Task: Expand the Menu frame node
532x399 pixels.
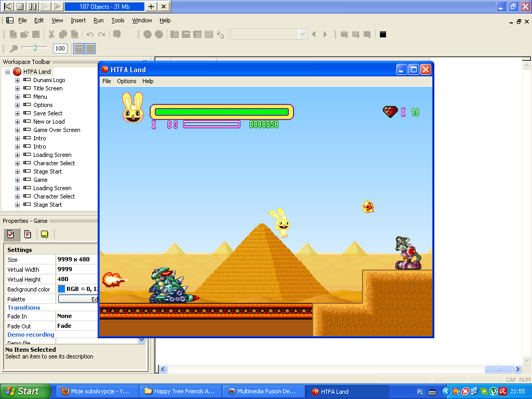Action: tap(17, 97)
